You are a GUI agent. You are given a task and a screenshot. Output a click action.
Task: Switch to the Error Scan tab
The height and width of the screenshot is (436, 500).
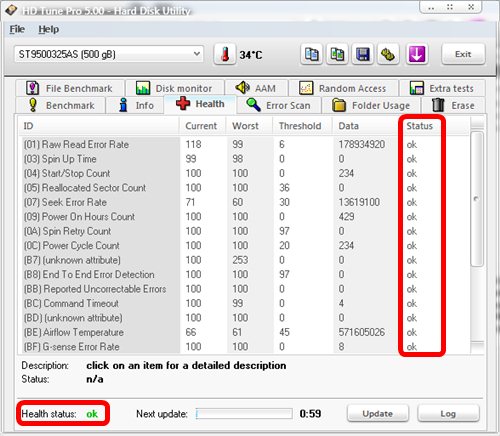pos(279,105)
